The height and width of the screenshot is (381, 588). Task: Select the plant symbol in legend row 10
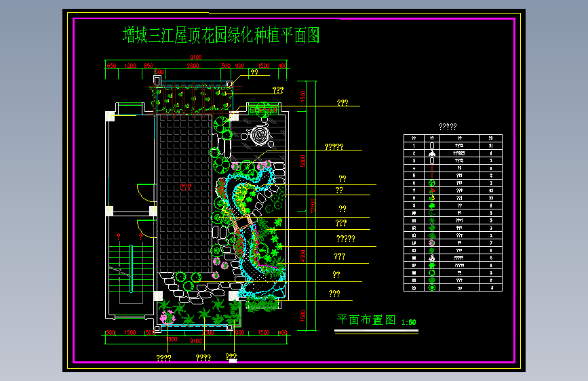[x=432, y=213]
